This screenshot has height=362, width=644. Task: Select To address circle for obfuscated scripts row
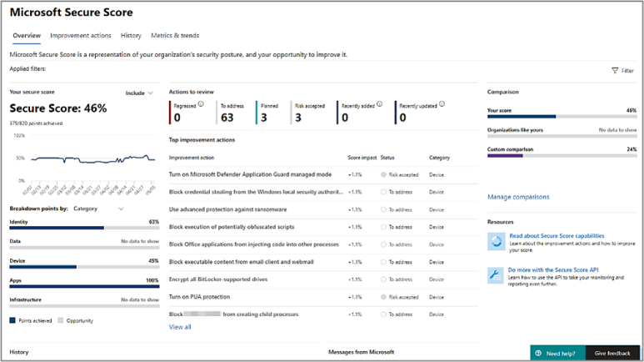tap(384, 227)
